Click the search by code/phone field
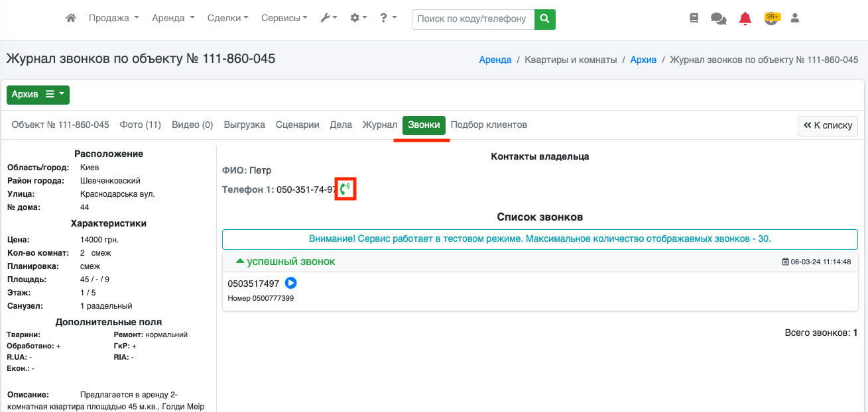 pos(473,19)
